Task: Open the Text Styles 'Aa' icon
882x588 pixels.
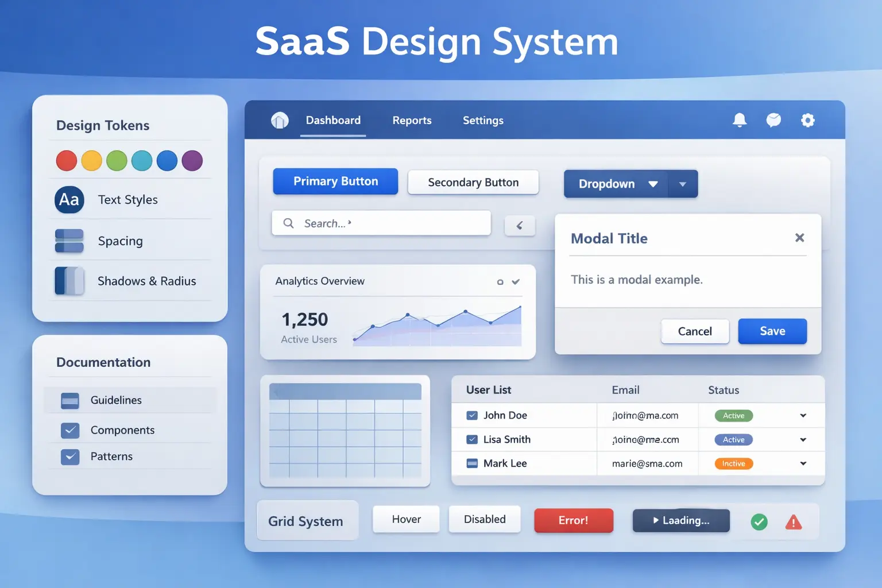Action: click(x=69, y=200)
